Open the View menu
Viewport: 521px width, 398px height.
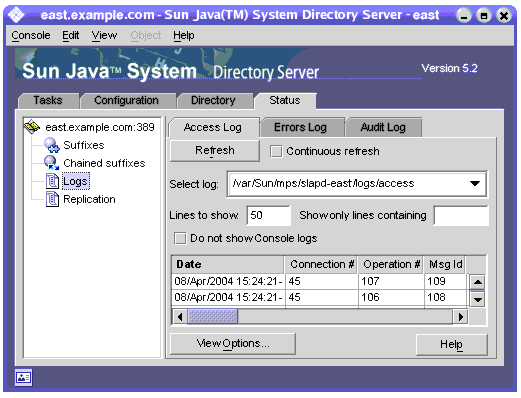(104, 35)
